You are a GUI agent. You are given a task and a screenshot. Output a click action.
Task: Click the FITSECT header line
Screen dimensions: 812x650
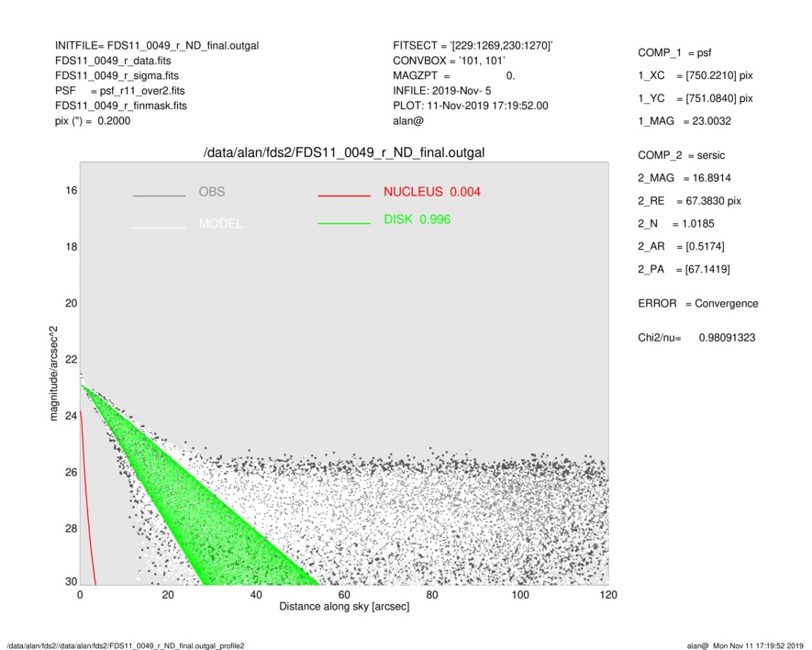473,46
